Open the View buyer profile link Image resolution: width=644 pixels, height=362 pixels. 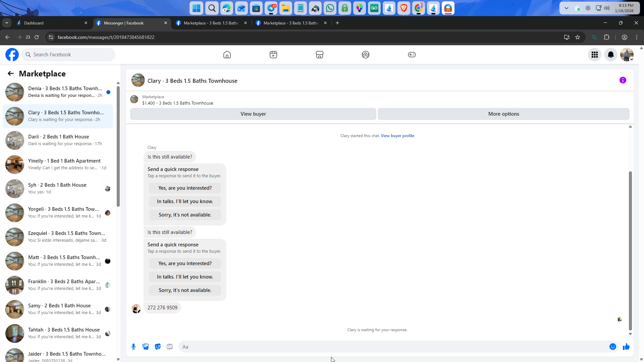click(397, 136)
